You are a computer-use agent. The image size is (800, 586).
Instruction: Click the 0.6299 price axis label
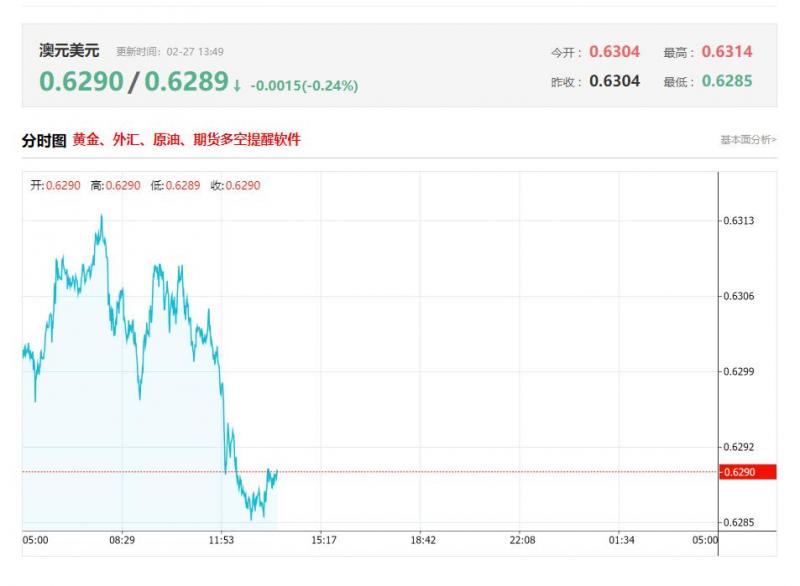click(738, 372)
